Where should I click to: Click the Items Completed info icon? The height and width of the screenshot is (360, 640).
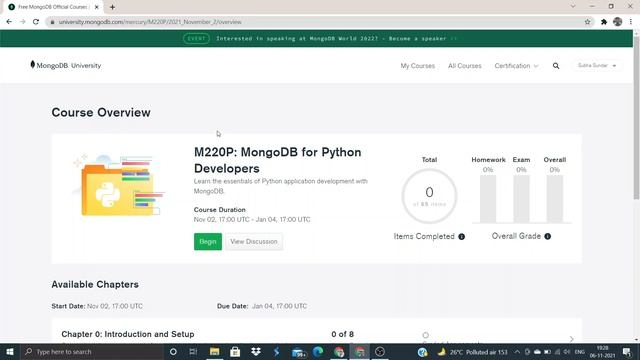[462, 237]
